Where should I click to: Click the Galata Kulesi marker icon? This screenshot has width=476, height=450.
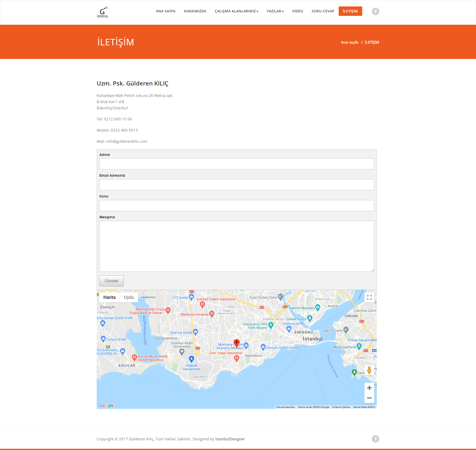(x=310, y=318)
